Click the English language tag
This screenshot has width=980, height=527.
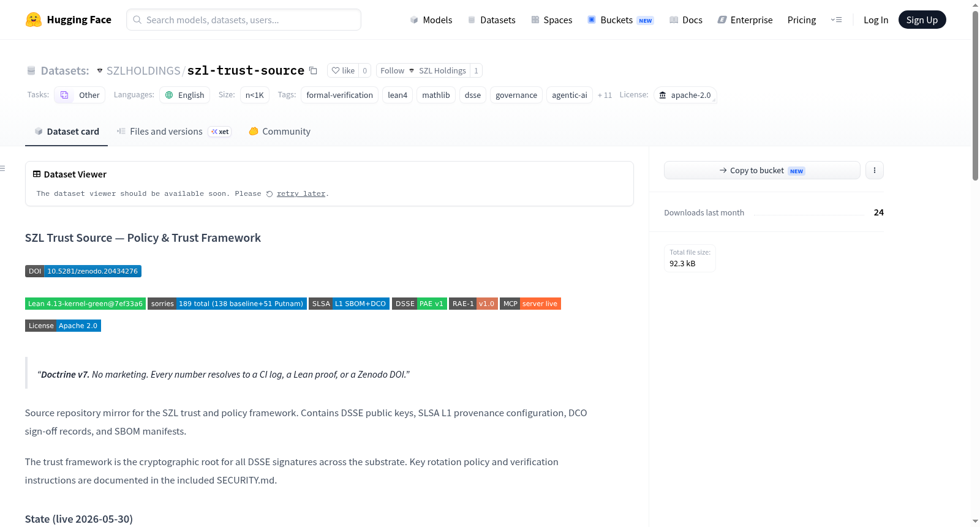tap(185, 95)
